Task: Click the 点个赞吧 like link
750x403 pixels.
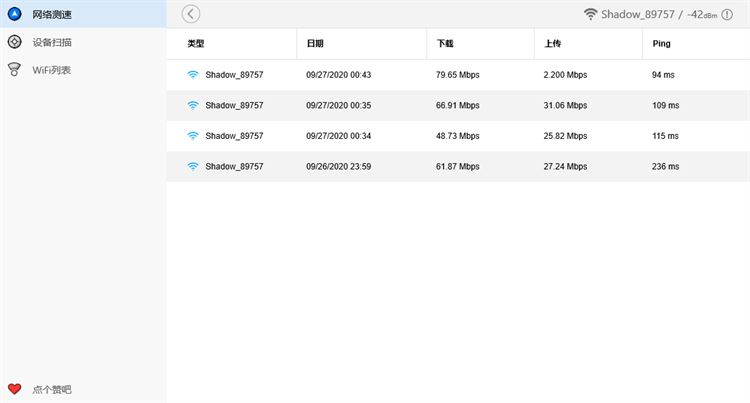Action: (52, 390)
